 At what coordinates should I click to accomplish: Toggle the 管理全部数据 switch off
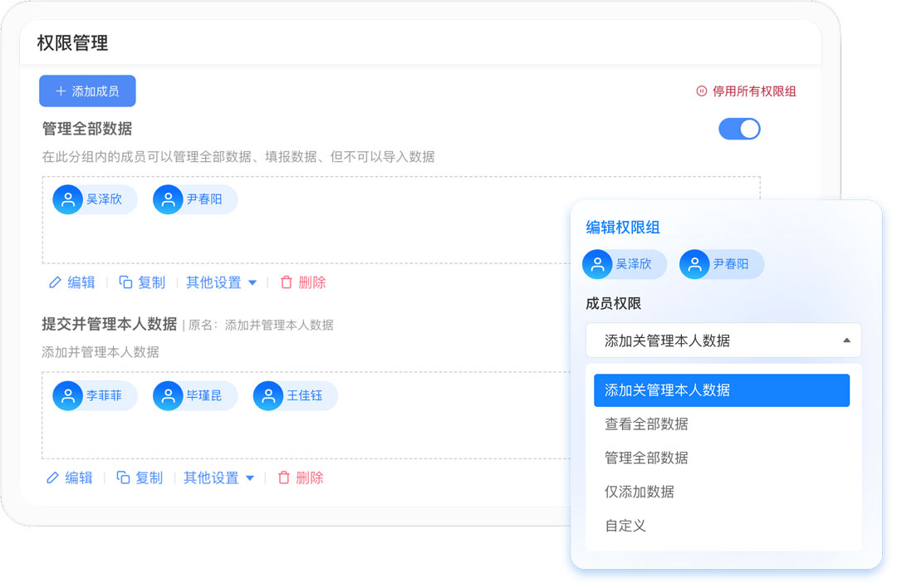click(739, 129)
